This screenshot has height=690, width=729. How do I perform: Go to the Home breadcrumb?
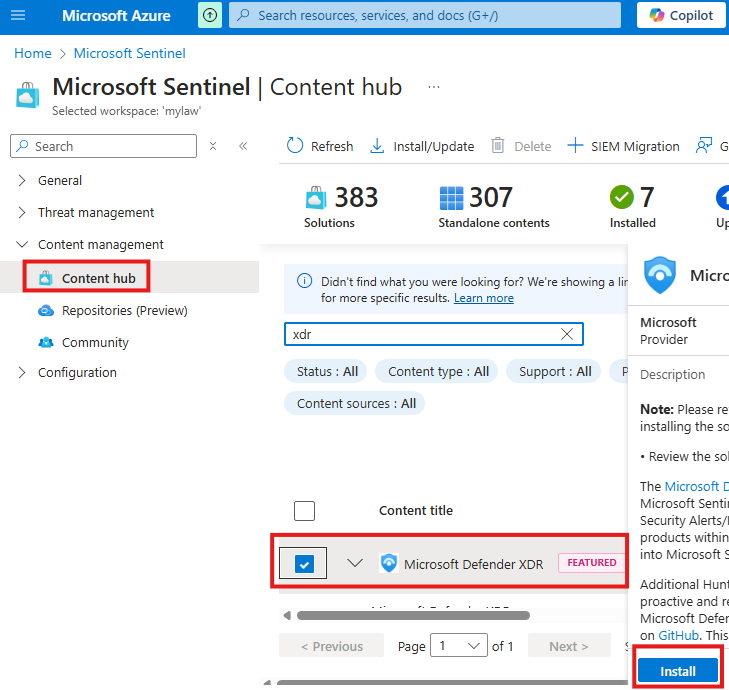point(33,53)
